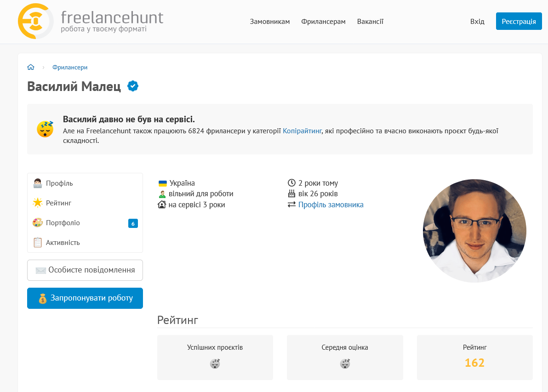Screen dimensions: 548x392
Task: Click the Ukraine flag icon
Action: (162, 183)
